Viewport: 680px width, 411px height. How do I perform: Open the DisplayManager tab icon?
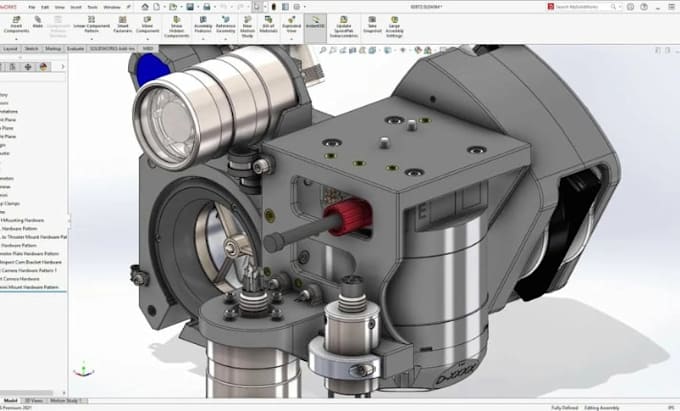point(43,67)
